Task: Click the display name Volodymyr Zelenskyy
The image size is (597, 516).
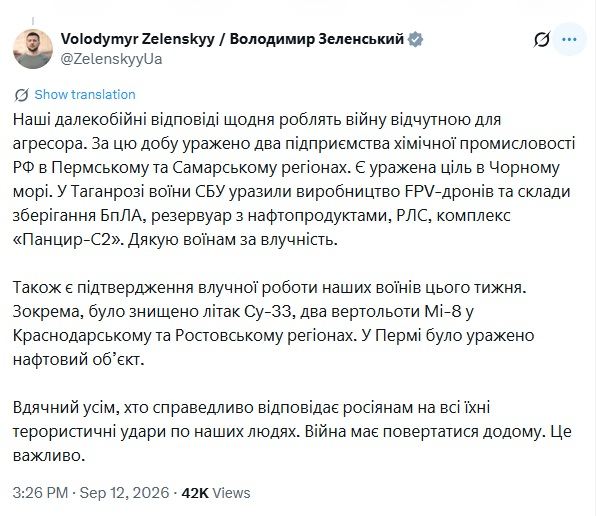Action: click(x=137, y=39)
